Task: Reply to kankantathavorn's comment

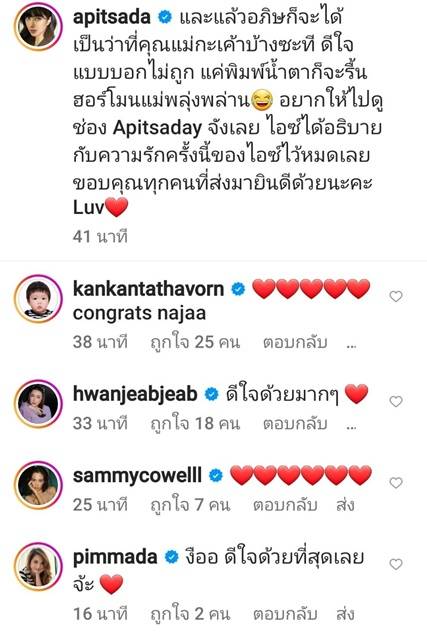Action: (295, 342)
